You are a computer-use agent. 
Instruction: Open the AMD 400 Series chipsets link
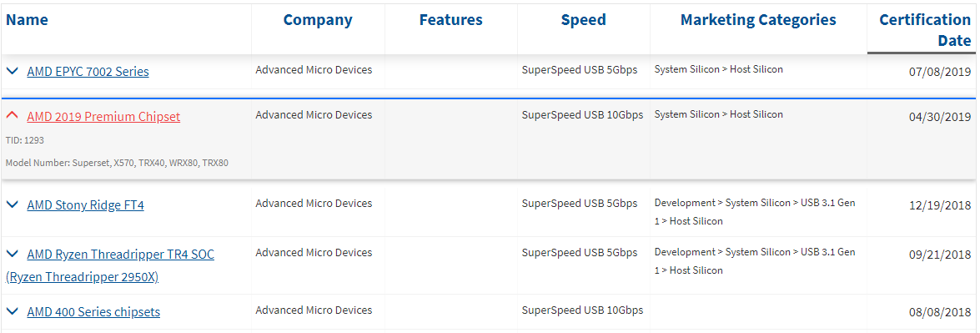[93, 312]
